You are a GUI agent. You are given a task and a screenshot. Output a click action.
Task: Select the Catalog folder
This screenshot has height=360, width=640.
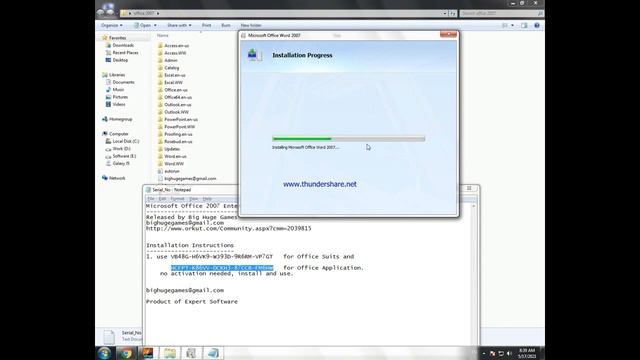(x=171, y=68)
